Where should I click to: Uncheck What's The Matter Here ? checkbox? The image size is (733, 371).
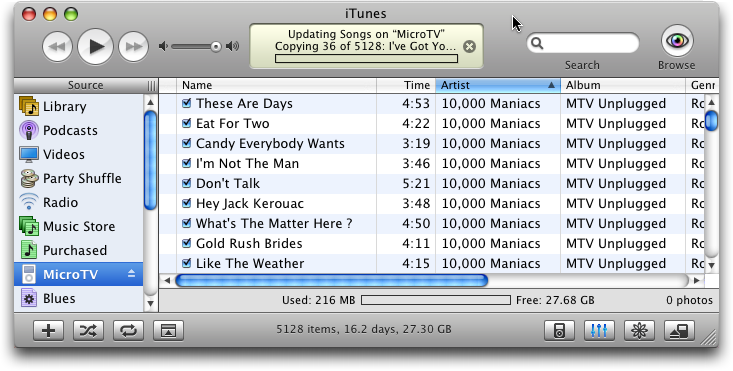click(x=187, y=223)
